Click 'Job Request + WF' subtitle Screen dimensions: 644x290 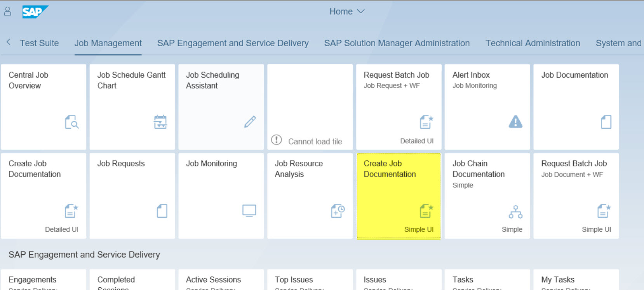pyautogui.click(x=392, y=86)
